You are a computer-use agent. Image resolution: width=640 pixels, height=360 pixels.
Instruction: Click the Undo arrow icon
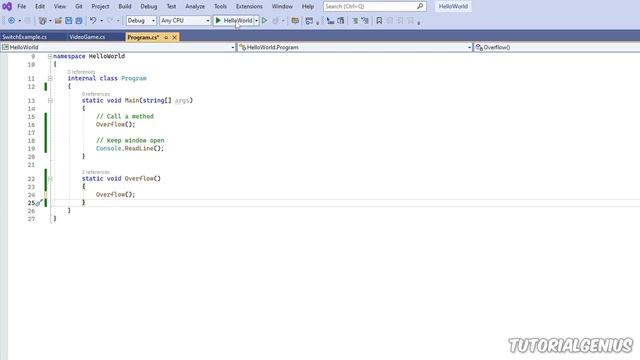point(93,20)
